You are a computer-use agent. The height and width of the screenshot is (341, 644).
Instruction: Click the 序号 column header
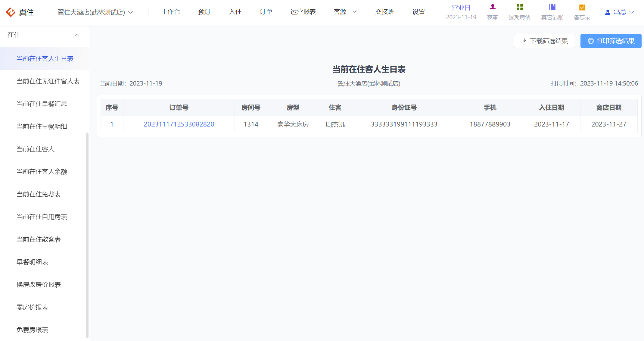112,108
